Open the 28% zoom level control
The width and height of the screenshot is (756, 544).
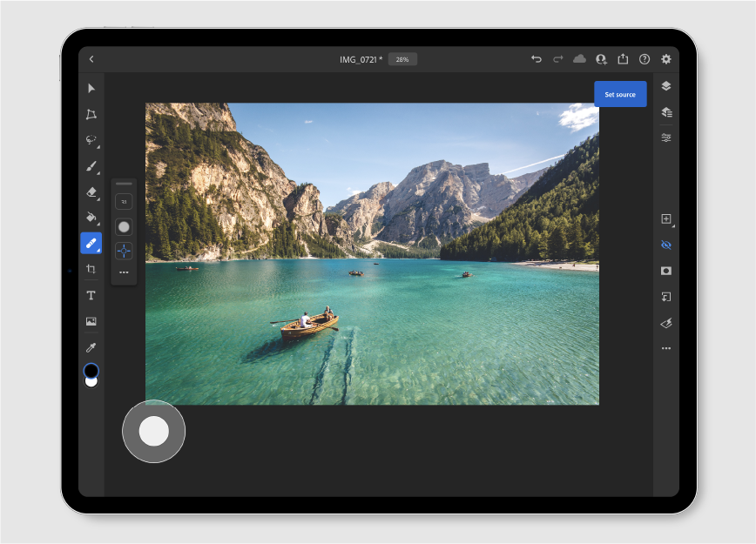tap(402, 59)
